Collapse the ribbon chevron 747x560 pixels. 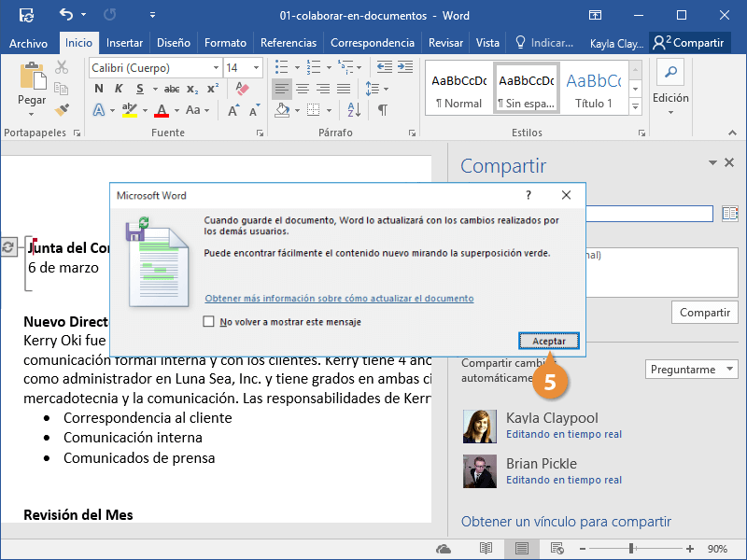click(732, 133)
